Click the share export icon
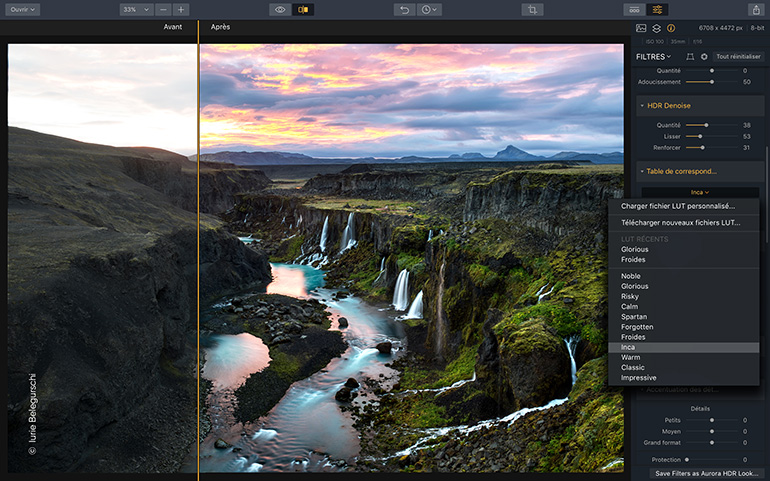This screenshot has width=770, height=481. tap(755, 9)
